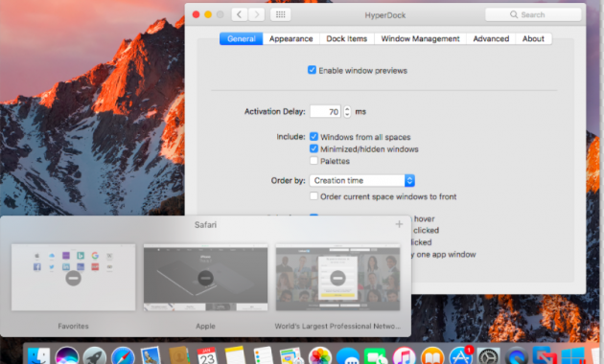
Task: Close the LinkedIn preview minus icon
Action: (x=337, y=278)
